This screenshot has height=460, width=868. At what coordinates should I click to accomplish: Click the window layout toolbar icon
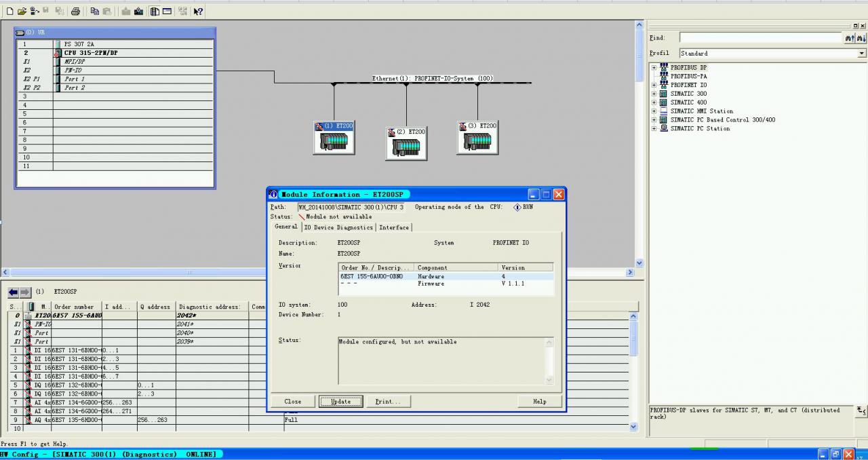167,11
